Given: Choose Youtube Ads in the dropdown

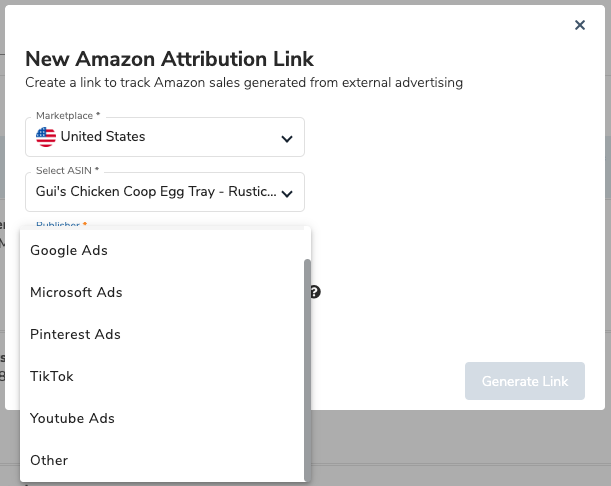Looking at the screenshot, I should (72, 418).
